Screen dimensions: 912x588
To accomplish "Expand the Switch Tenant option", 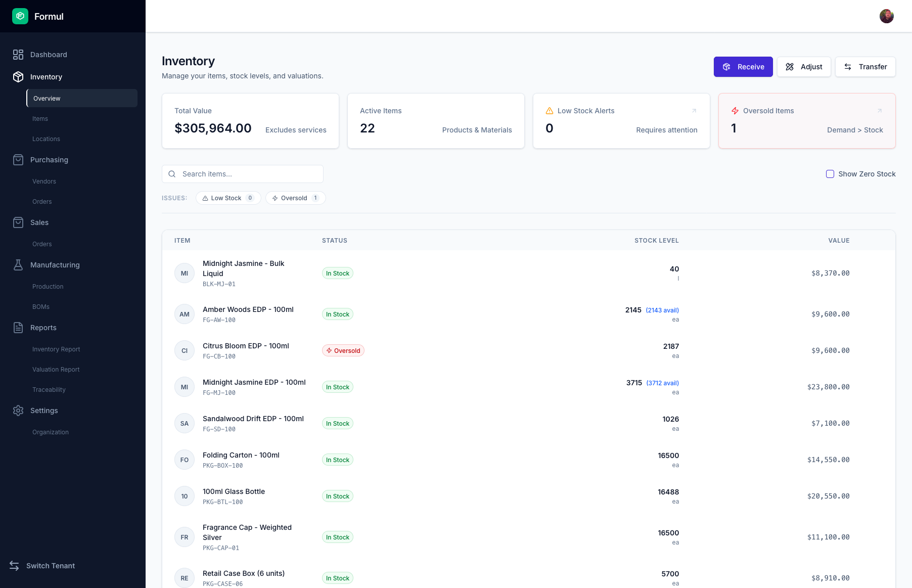I will (51, 566).
